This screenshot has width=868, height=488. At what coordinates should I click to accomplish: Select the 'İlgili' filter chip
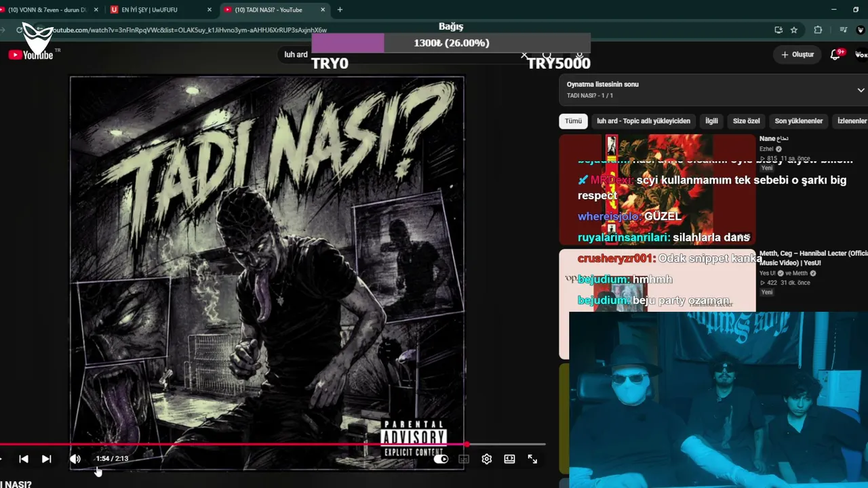pos(711,121)
